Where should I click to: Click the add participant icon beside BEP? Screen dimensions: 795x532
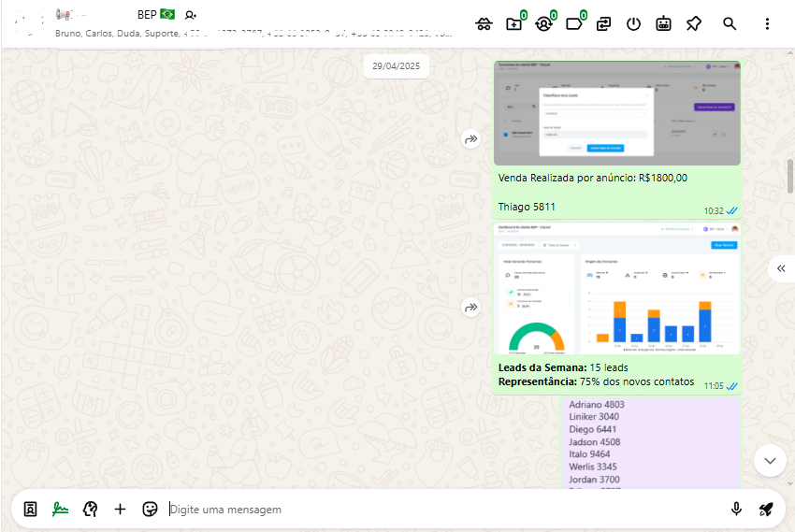191,15
